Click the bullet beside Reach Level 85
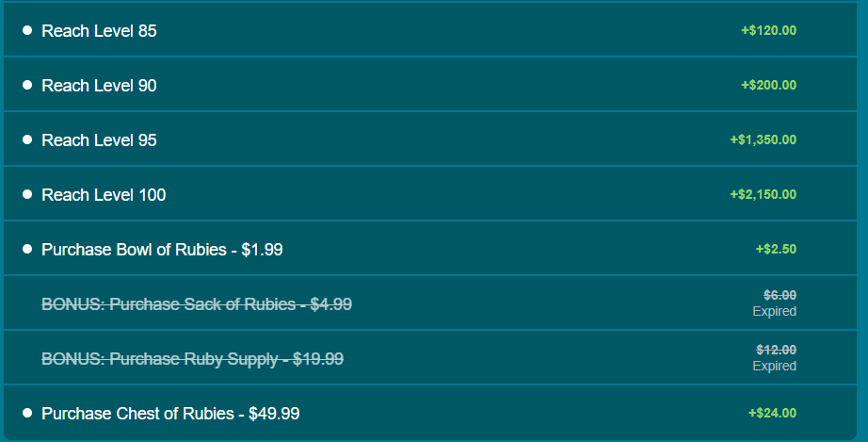 (x=27, y=31)
